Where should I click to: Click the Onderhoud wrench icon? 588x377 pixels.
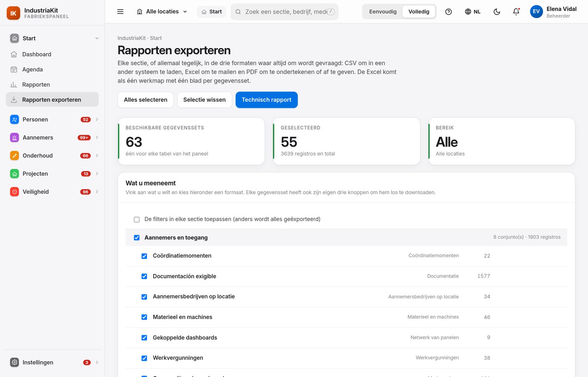pyautogui.click(x=14, y=156)
